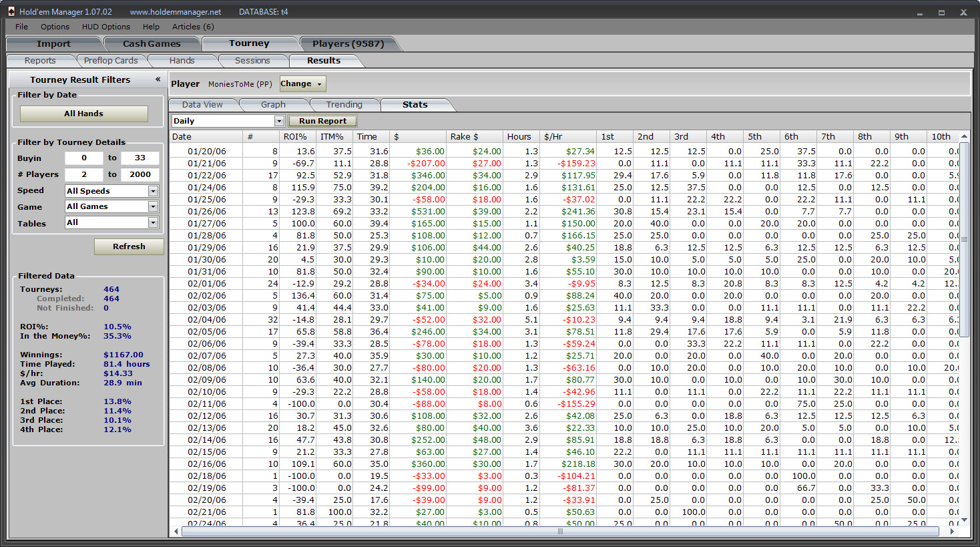Click the All Hands date filter button
980x547 pixels.
click(83, 114)
